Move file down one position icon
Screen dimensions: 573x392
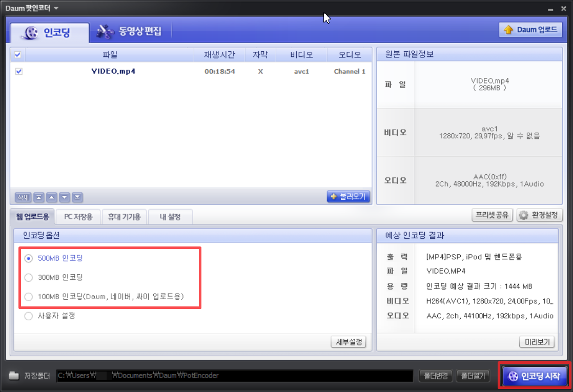(x=64, y=197)
